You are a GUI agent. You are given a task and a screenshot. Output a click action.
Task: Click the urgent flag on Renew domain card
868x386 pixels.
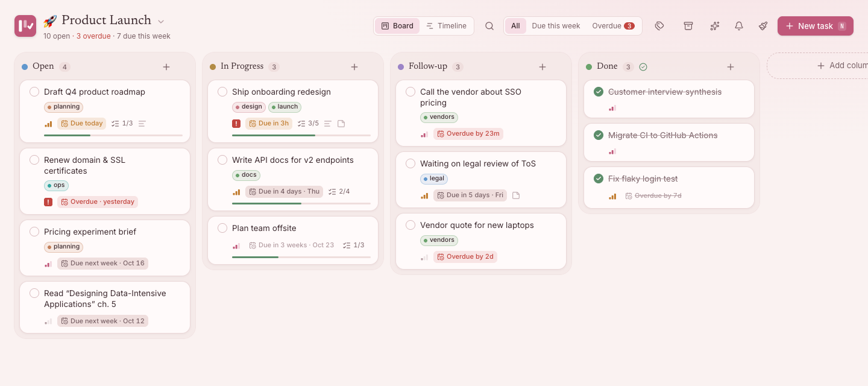pos(48,202)
